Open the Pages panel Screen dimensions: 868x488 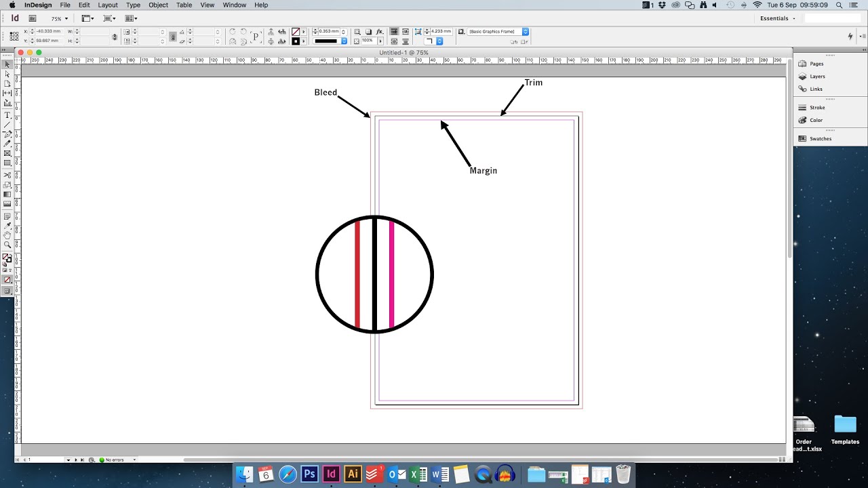point(816,64)
